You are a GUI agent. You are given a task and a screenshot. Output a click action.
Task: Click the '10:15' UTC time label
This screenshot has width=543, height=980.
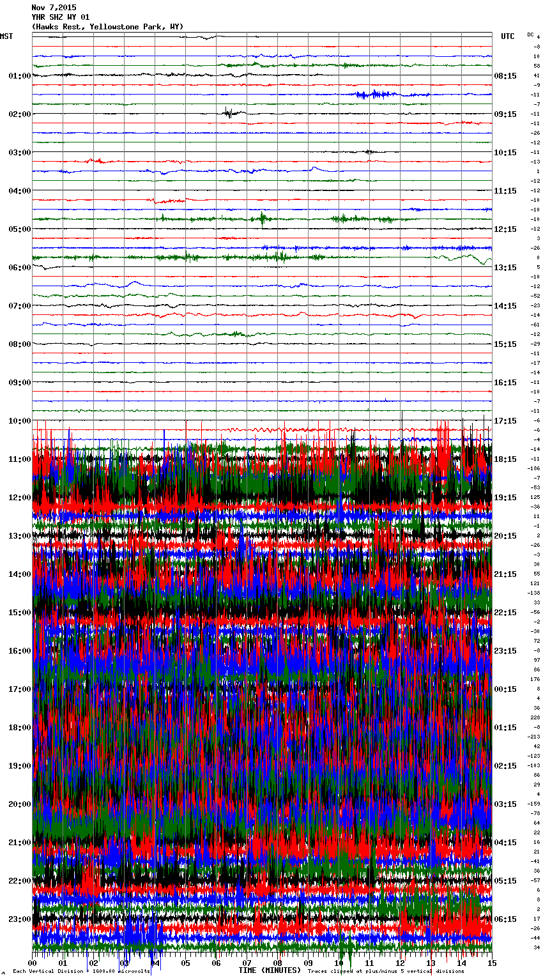[x=505, y=153]
